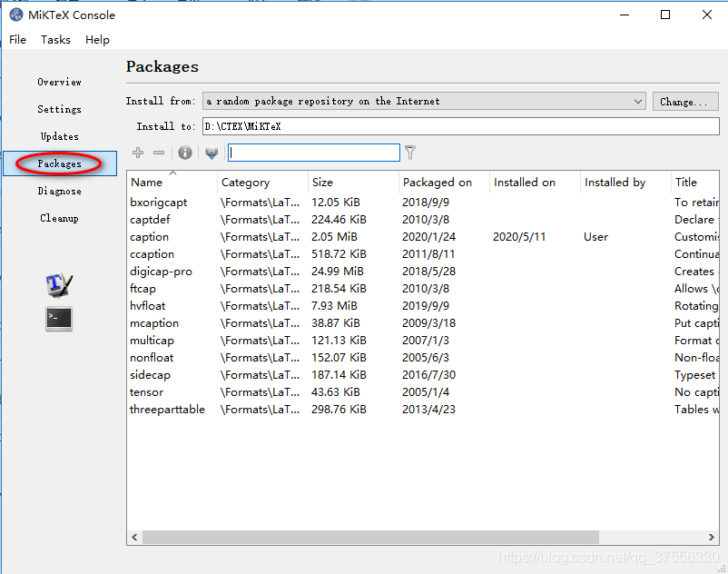Apply the filter funnel icon
The height and width of the screenshot is (574, 728).
[x=410, y=153]
